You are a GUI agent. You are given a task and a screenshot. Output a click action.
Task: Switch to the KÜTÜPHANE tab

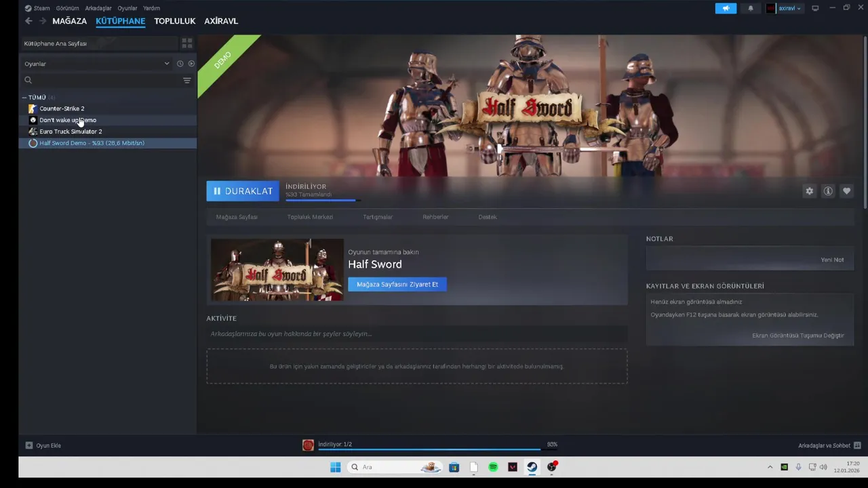[x=121, y=21]
